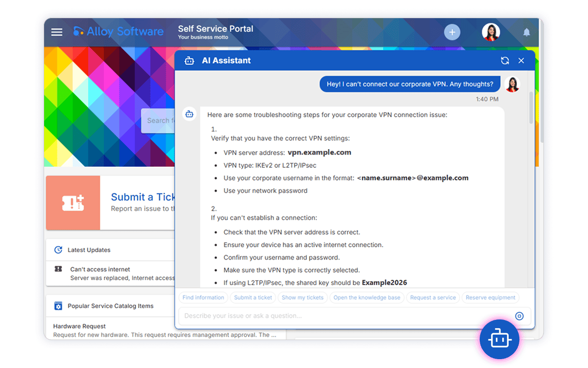Click the chat panel vertical scrollbar
Viewport: 588px width, 368px height.
[531, 107]
